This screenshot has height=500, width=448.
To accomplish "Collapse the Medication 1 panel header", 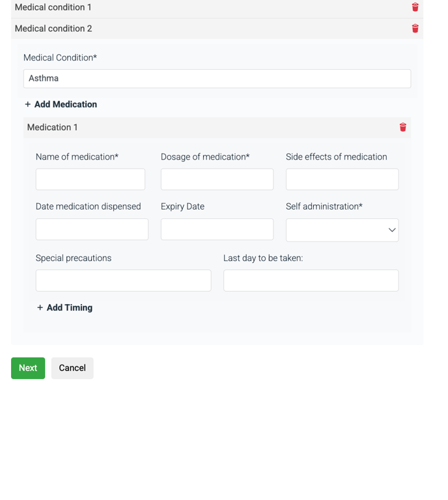I will point(217,128).
